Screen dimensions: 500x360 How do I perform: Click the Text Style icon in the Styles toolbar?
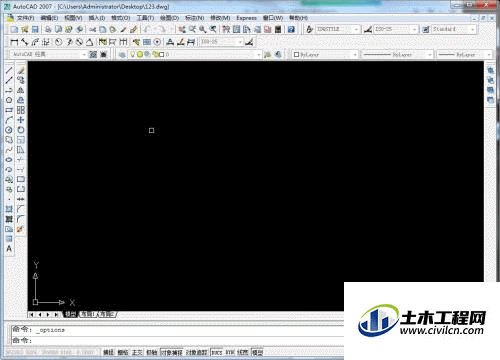coord(309,30)
